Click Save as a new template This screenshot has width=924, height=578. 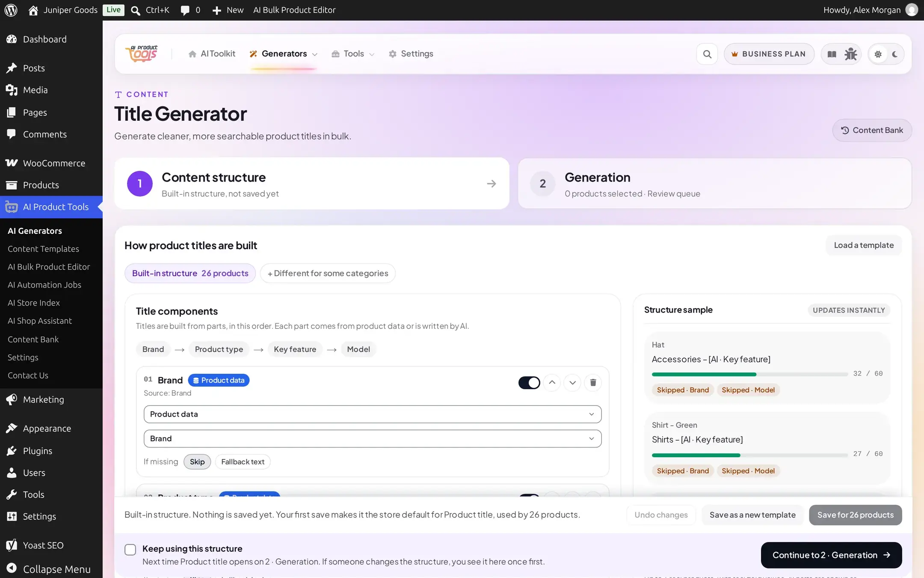pos(752,515)
